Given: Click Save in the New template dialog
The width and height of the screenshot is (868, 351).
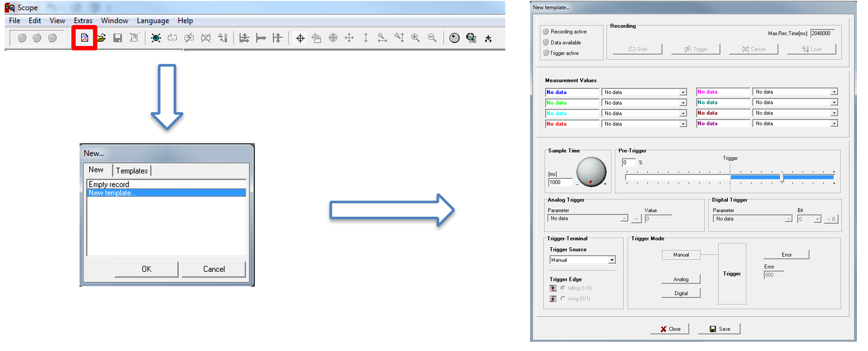Looking at the screenshot, I should (x=719, y=329).
